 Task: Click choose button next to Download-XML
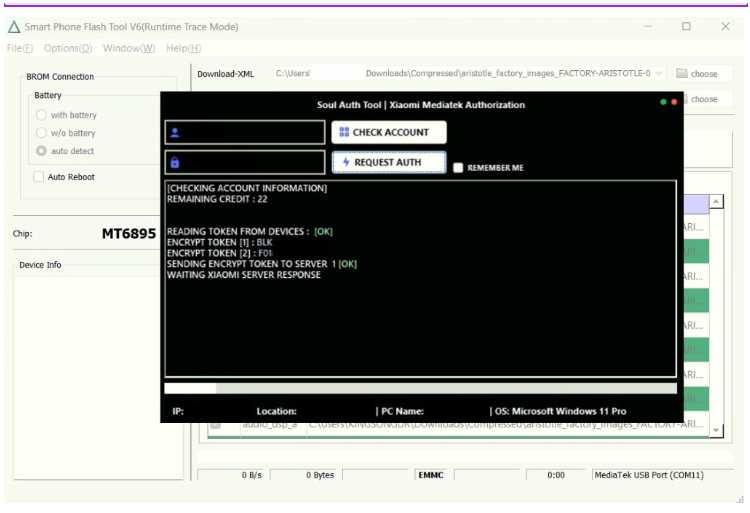point(703,73)
